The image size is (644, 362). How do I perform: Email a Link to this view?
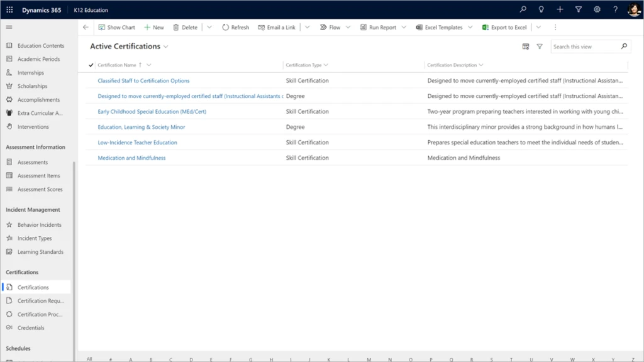pos(277,27)
